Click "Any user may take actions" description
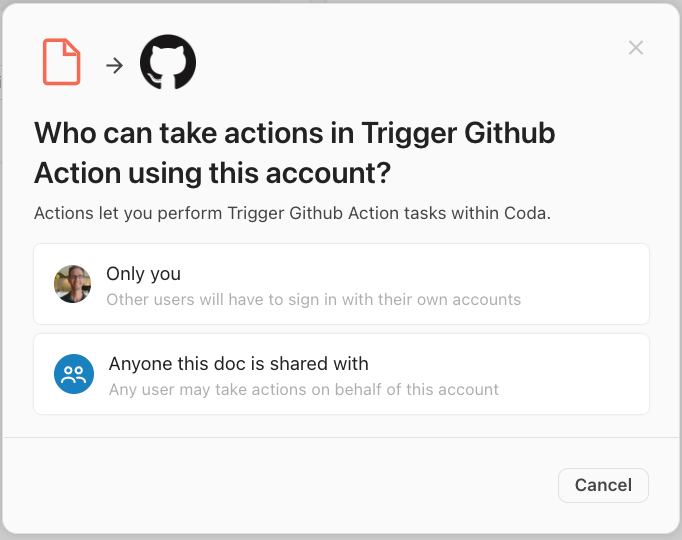682x540 pixels. pyautogui.click(x=304, y=389)
